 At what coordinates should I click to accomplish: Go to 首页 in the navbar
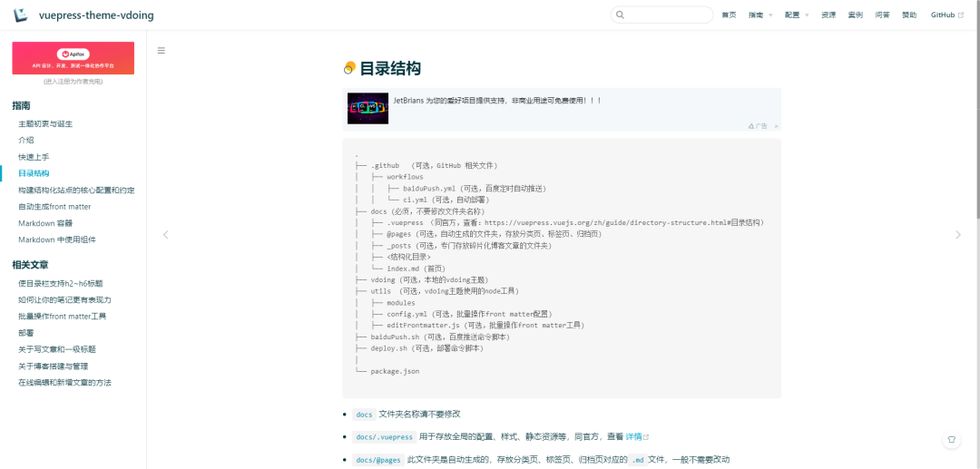click(x=729, y=15)
